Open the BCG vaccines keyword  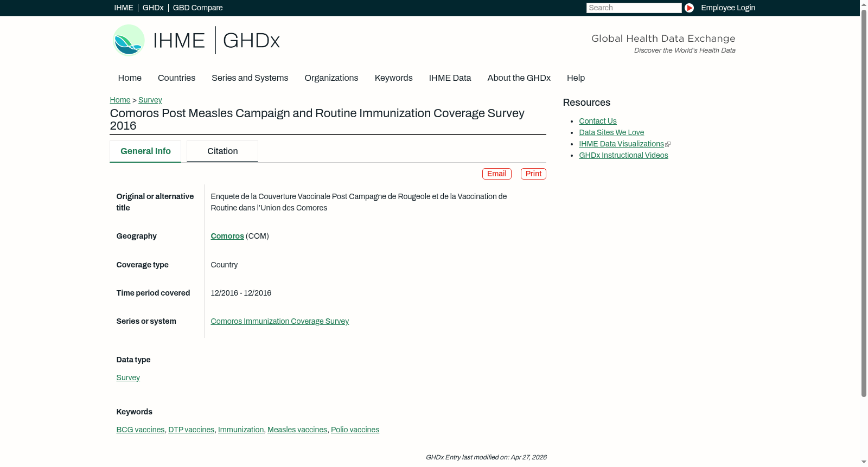pos(141,430)
